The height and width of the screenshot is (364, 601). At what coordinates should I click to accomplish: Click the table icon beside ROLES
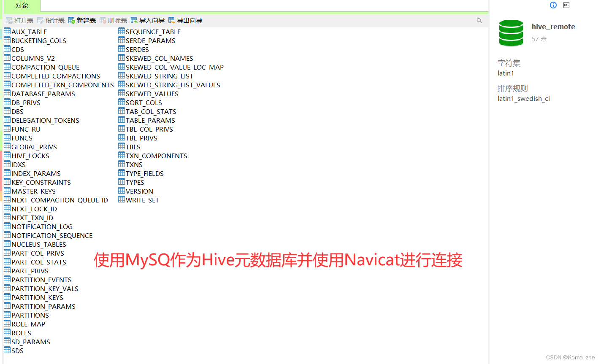(x=7, y=332)
